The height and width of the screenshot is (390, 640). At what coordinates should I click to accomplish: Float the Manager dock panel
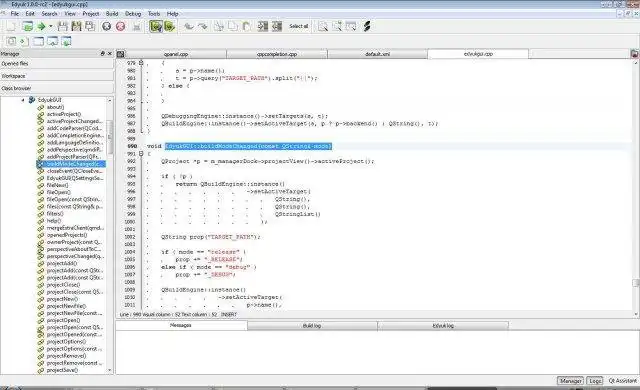pyautogui.click(x=102, y=53)
